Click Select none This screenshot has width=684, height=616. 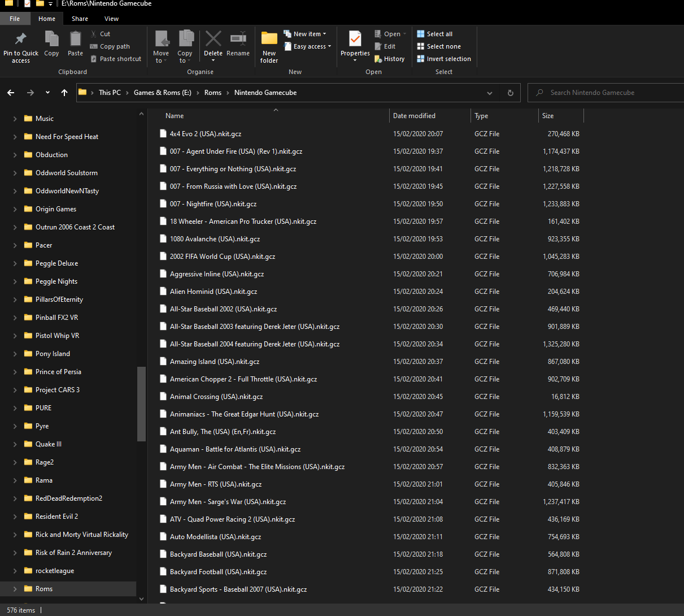click(x=439, y=46)
